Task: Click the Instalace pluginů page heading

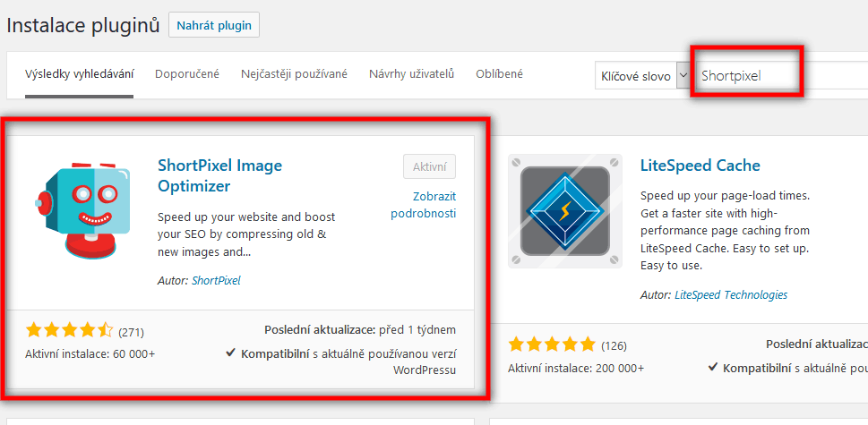Action: coord(83,25)
